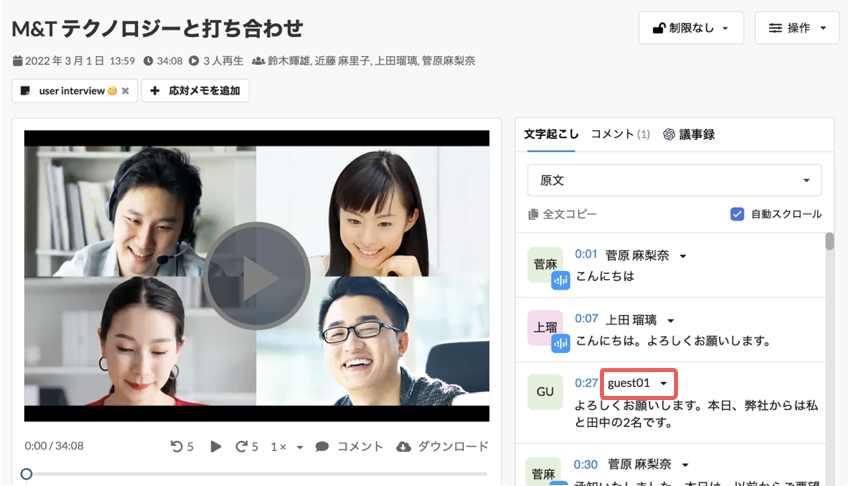Screen dimensions: 848x486
Task: Switch to the 議事録 tab
Action: pos(689,134)
